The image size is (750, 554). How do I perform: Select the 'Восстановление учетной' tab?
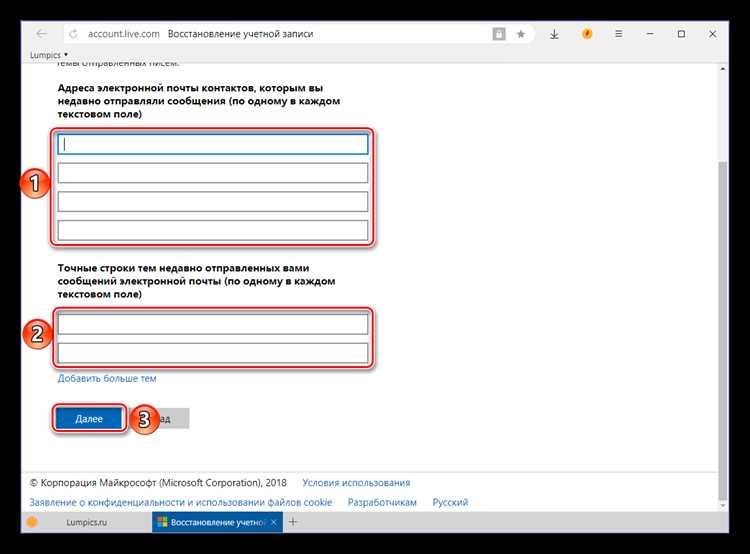[217, 522]
